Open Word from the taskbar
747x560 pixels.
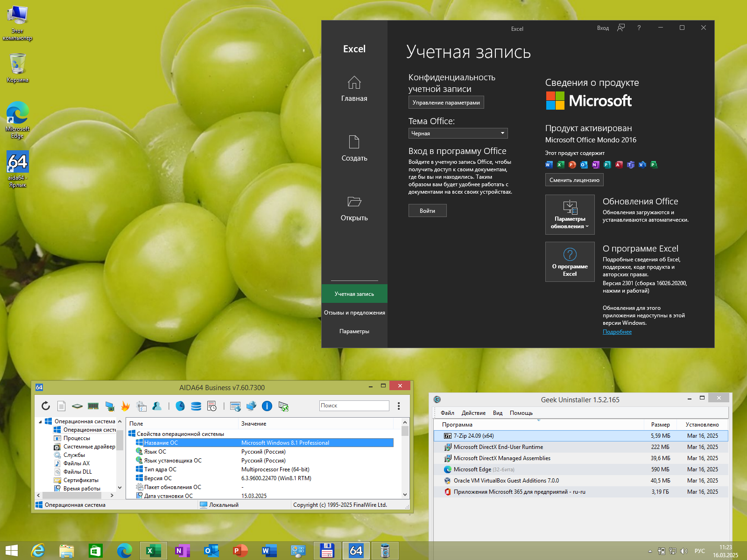269,551
